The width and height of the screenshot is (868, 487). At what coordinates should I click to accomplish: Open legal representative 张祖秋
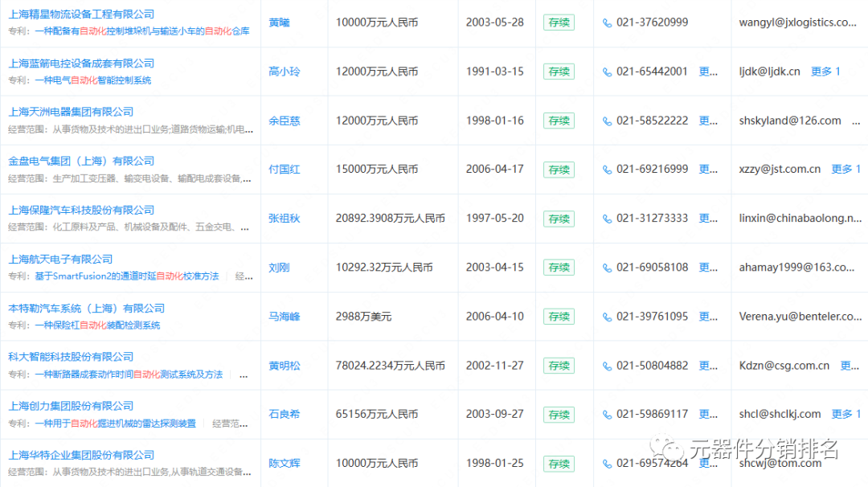tap(285, 219)
